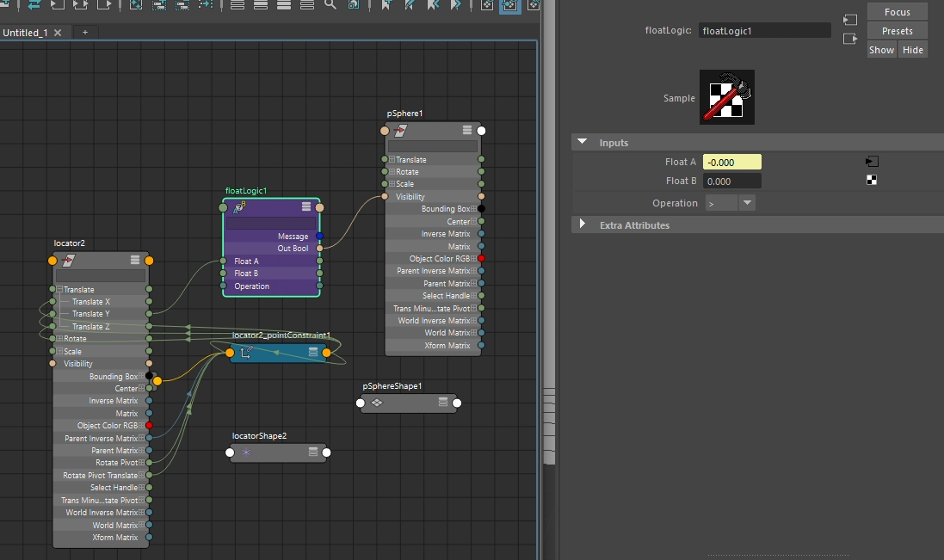Image resolution: width=944 pixels, height=560 pixels.
Task: Click the Hide button
Action: tap(913, 50)
